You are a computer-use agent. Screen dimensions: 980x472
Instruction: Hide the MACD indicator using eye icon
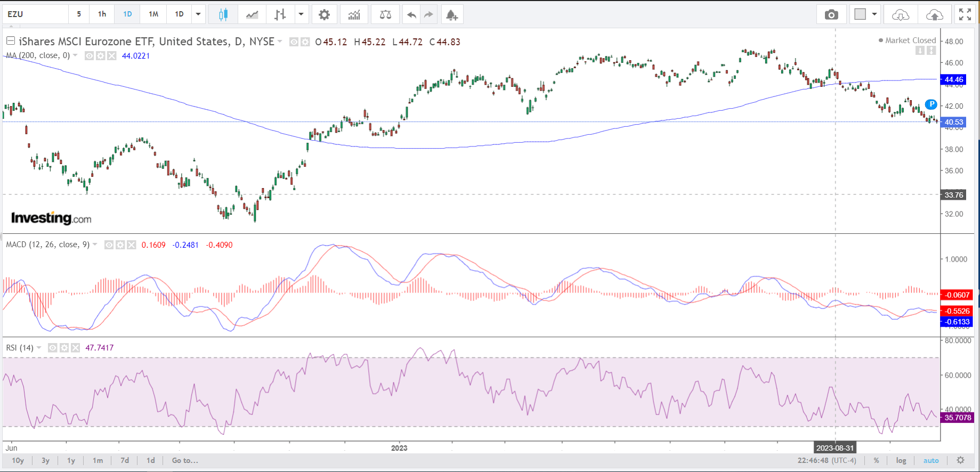point(109,245)
